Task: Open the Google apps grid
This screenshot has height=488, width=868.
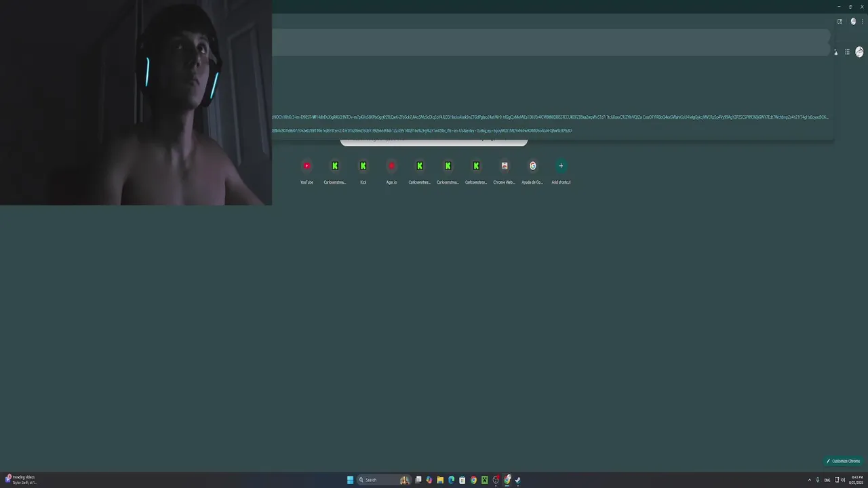Action: click(847, 52)
